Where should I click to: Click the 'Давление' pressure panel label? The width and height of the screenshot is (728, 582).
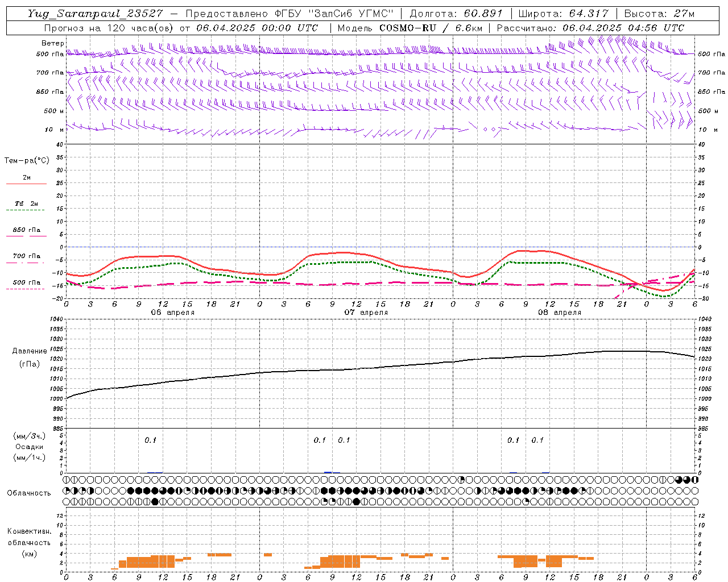[29, 351]
